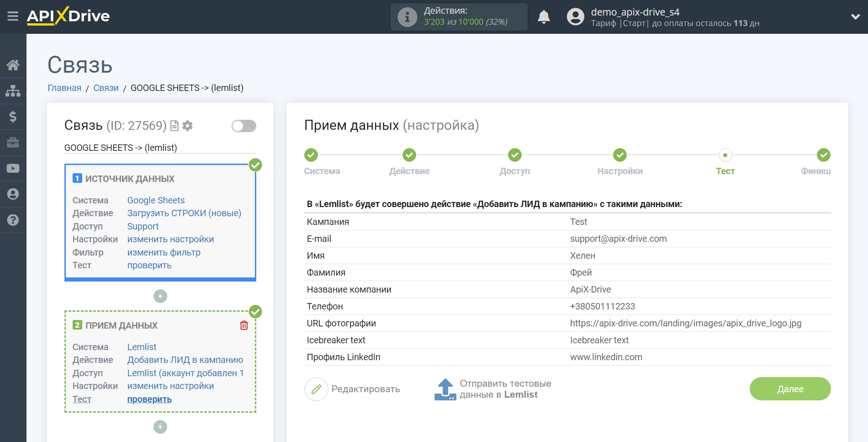Click the ИСТОЧНИК ДАННЫХ header
The image size is (868, 442).
click(x=130, y=179)
